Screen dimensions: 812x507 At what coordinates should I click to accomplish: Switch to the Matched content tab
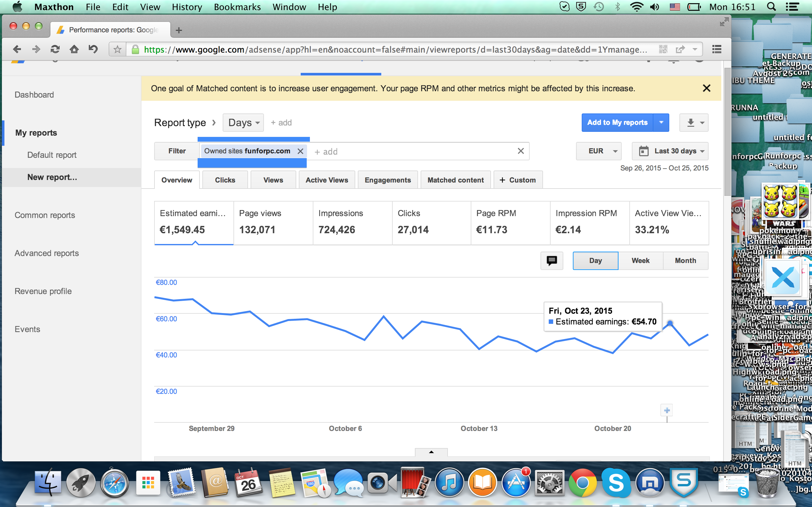(x=455, y=180)
